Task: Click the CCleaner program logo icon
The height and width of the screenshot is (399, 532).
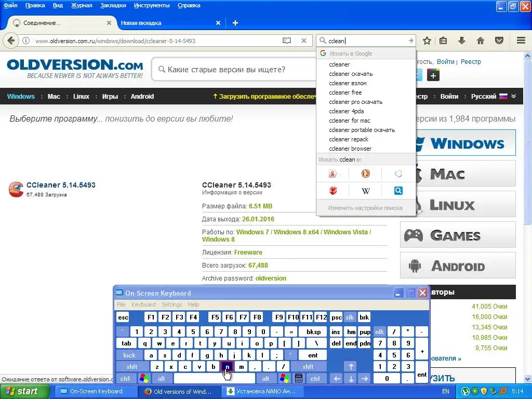Action: 16,189
